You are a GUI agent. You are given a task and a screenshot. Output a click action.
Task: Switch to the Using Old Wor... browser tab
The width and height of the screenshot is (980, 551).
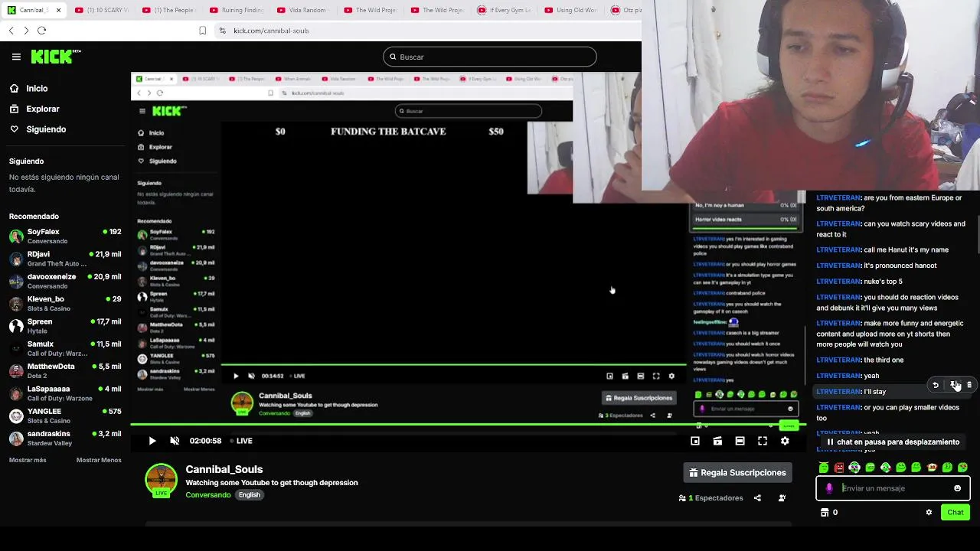[x=570, y=10]
